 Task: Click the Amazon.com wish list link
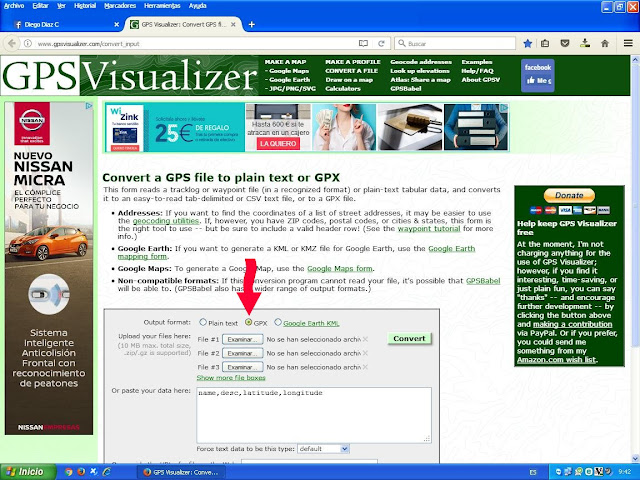[x=556, y=360]
